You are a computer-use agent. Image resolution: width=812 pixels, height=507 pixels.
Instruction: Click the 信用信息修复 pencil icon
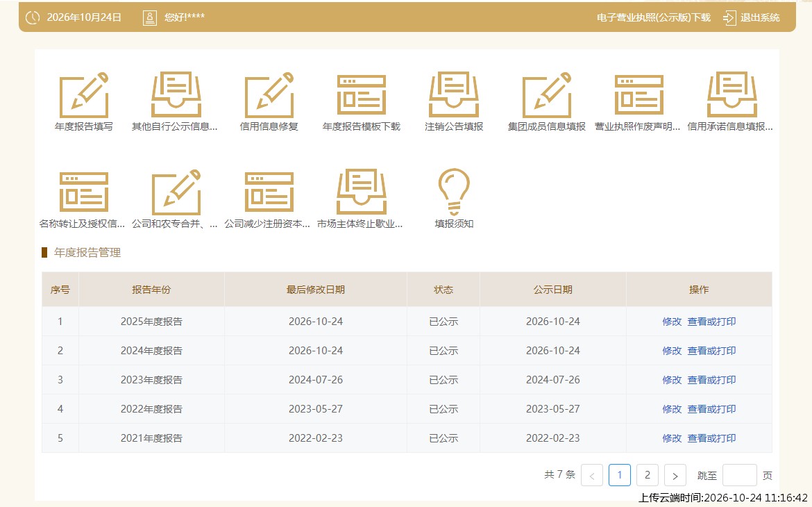click(x=269, y=95)
